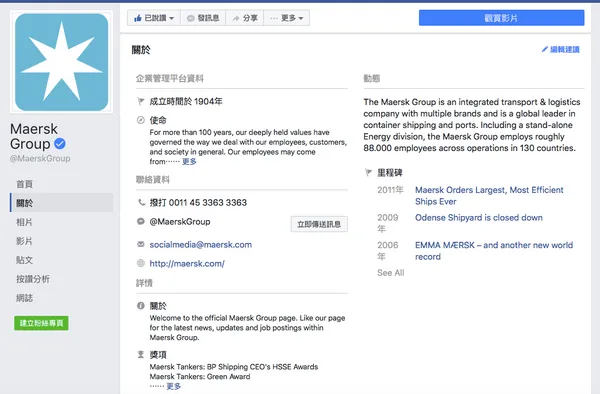Image resolution: width=600 pixels, height=394 pixels.
Task: Click the flag icon beside 里程碑 milestones
Action: 368,173
